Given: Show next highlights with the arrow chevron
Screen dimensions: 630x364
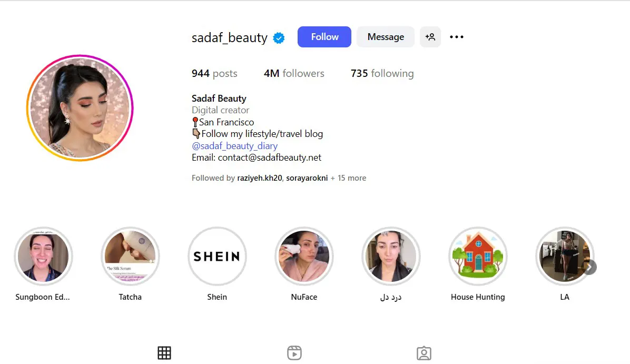Looking at the screenshot, I should [x=590, y=267].
